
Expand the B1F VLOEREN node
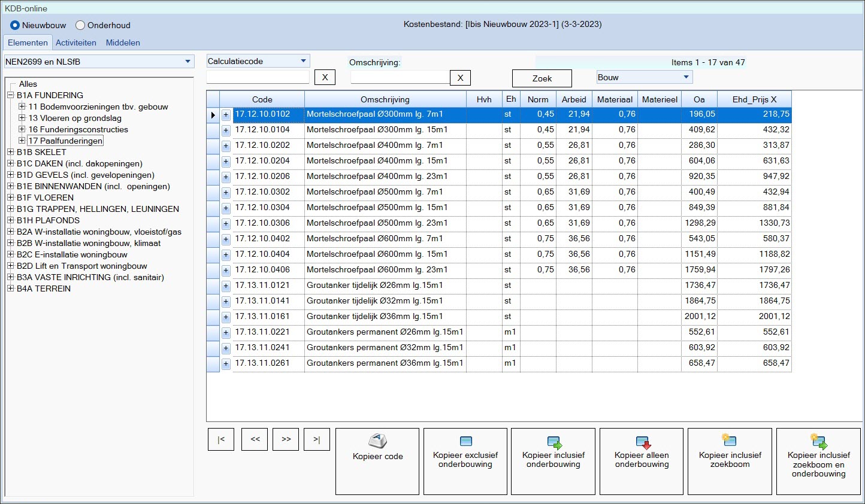point(10,198)
